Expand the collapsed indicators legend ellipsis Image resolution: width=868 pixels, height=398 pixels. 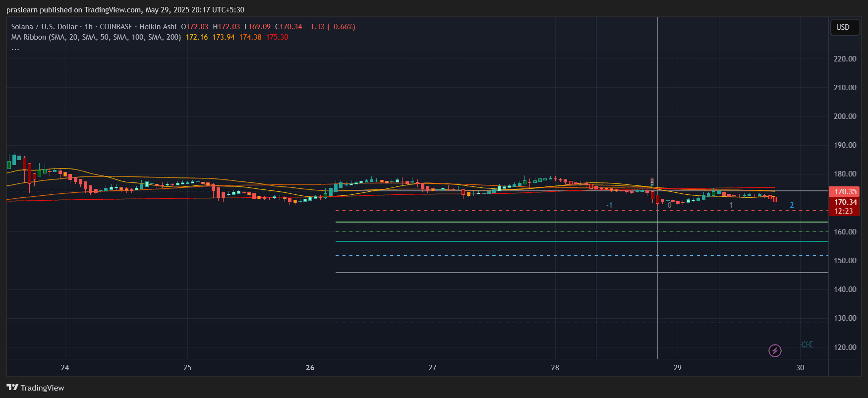[15, 49]
